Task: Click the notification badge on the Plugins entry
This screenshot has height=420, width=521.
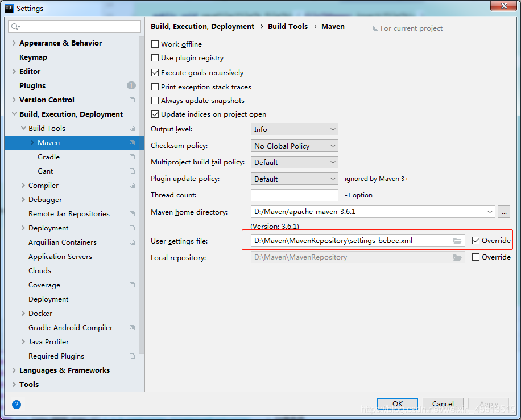Action: point(131,85)
